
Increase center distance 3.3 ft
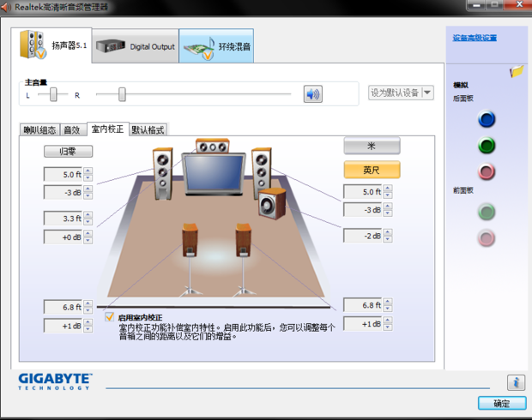[88, 214]
